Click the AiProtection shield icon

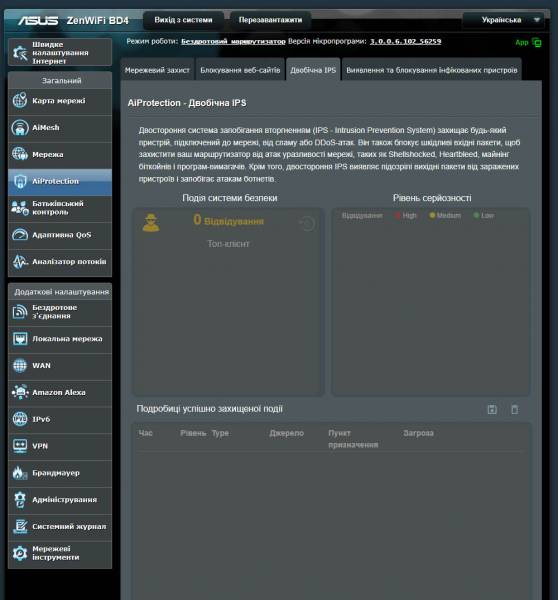coord(20,181)
